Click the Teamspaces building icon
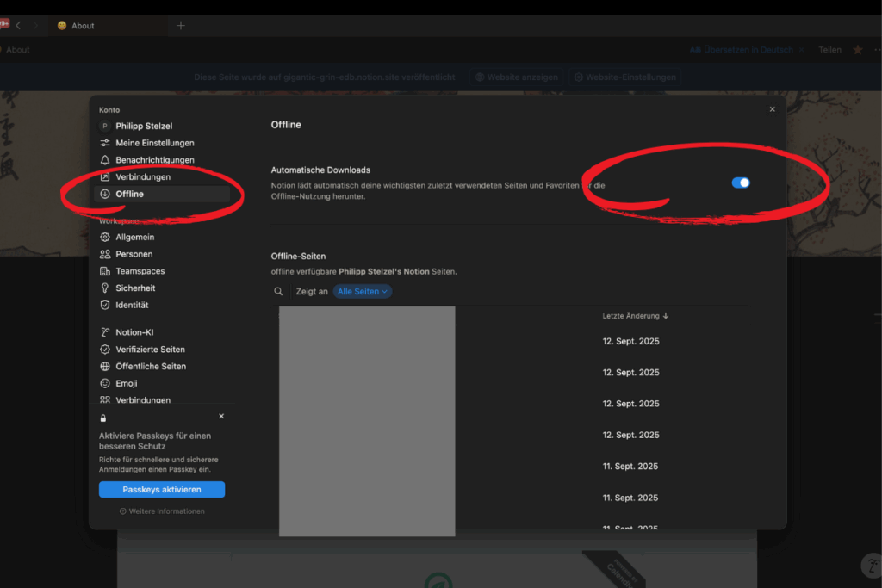Image resolution: width=882 pixels, height=588 pixels. point(104,271)
